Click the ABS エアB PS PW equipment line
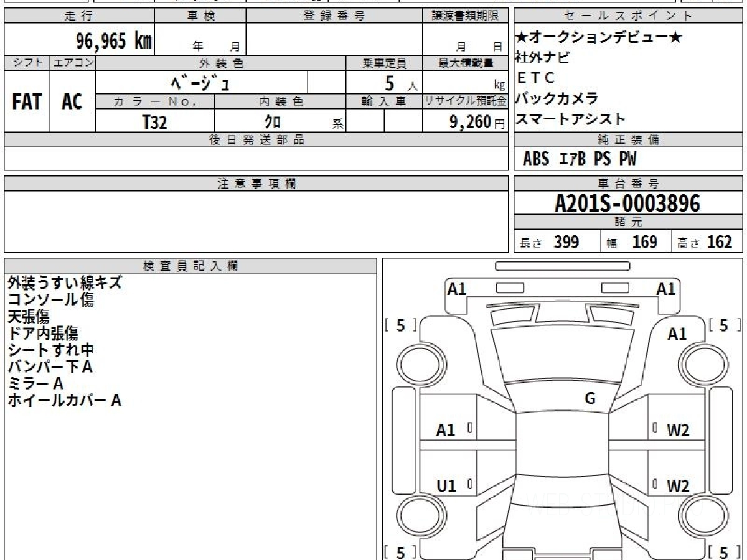Image resolution: width=747 pixels, height=560 pixels. click(580, 159)
